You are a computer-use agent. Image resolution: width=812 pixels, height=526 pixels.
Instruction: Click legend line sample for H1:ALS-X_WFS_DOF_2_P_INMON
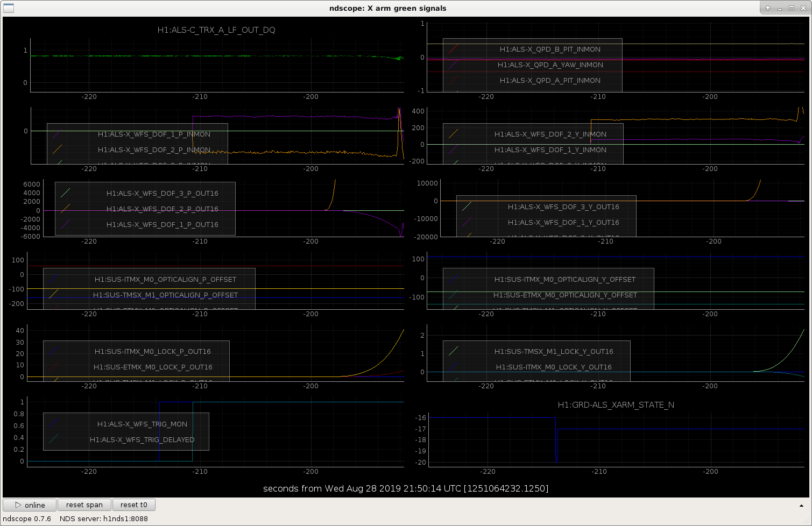[58, 150]
